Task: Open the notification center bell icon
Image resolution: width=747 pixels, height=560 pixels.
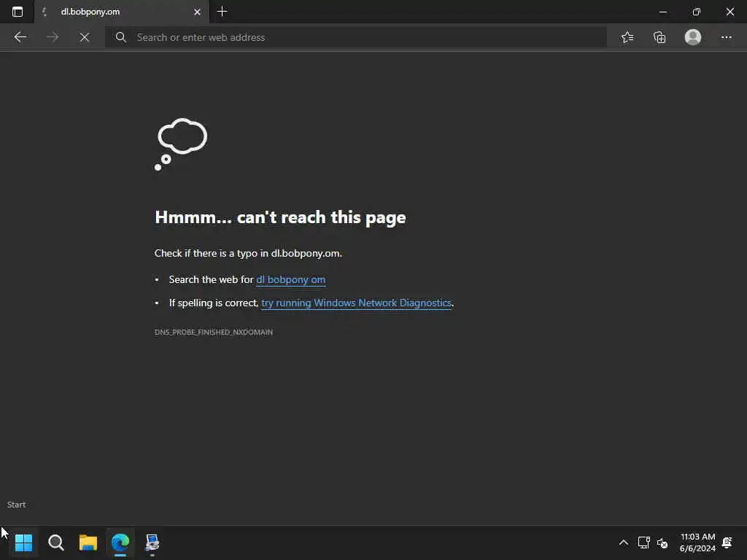Action: [727, 542]
